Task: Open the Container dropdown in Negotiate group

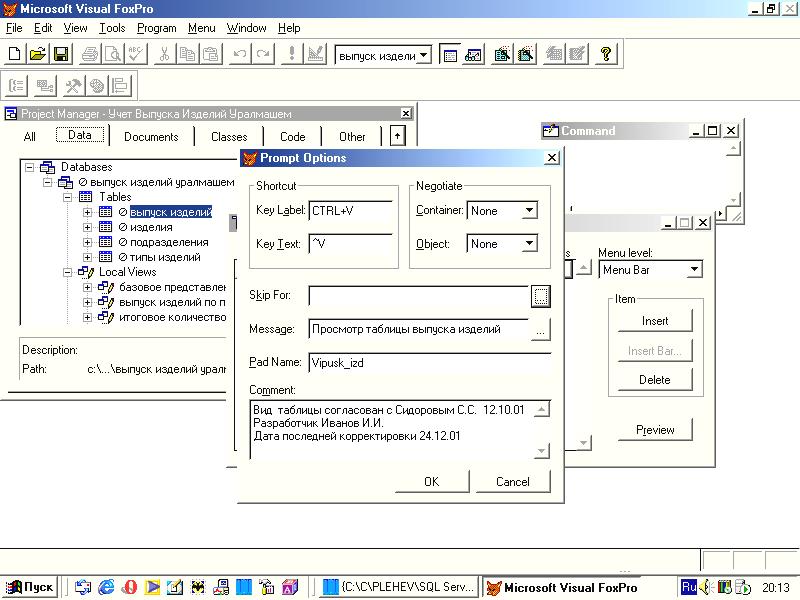Action: 530,210
